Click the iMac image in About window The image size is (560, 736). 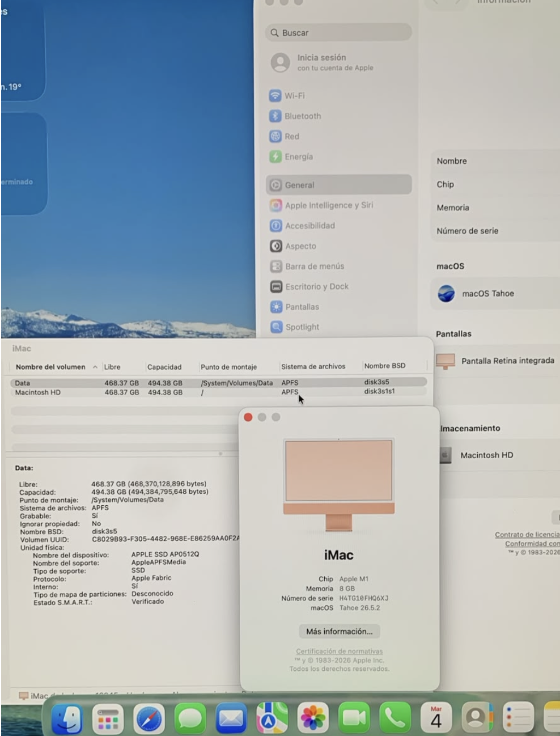click(x=339, y=485)
